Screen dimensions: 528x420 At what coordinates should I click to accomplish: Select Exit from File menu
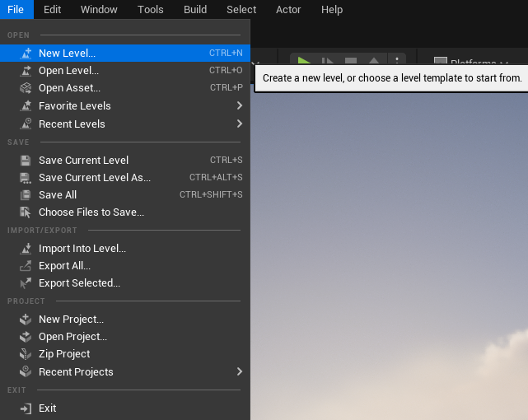(x=125, y=408)
